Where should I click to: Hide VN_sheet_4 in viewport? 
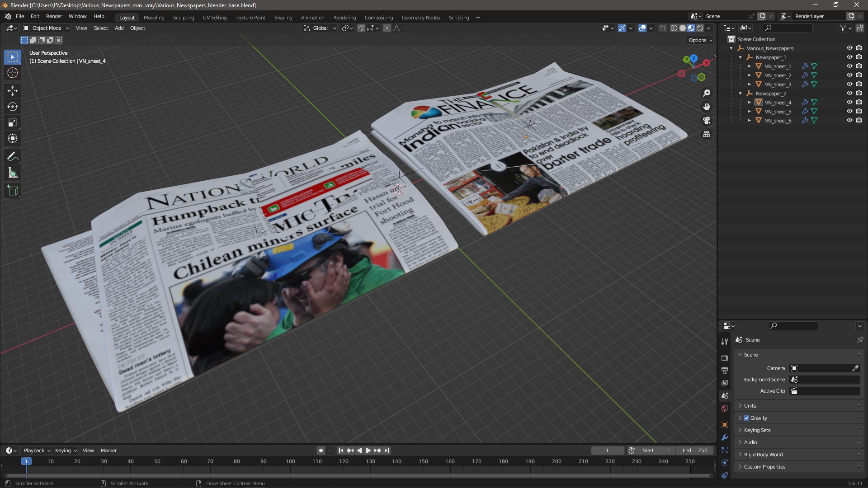click(849, 103)
